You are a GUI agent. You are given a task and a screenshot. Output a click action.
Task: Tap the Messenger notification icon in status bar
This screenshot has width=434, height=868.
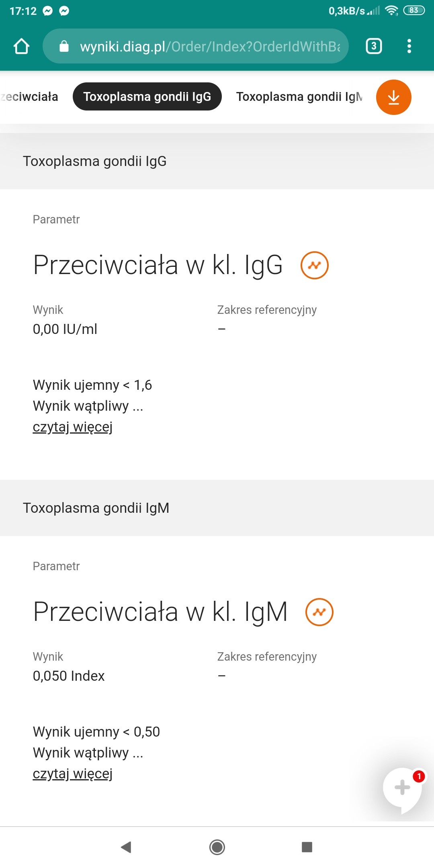(x=48, y=11)
